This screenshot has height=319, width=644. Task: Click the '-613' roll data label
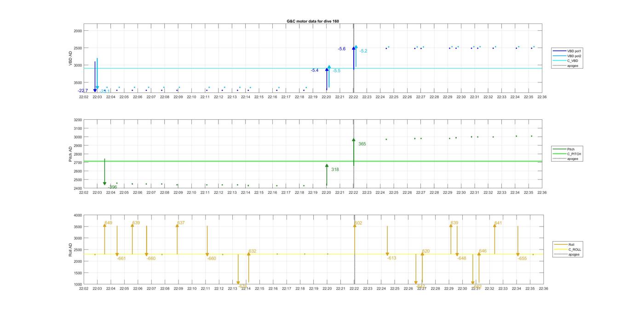391,258
